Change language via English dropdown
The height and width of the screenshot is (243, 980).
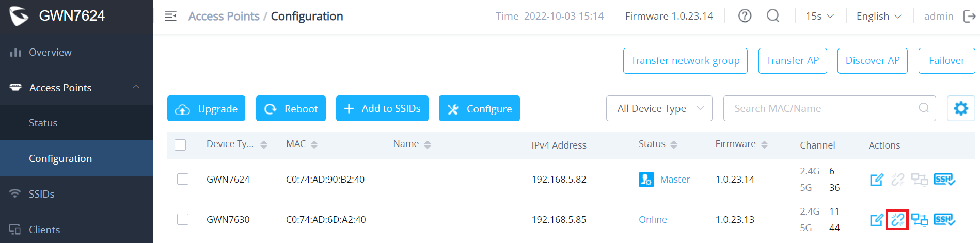[879, 16]
